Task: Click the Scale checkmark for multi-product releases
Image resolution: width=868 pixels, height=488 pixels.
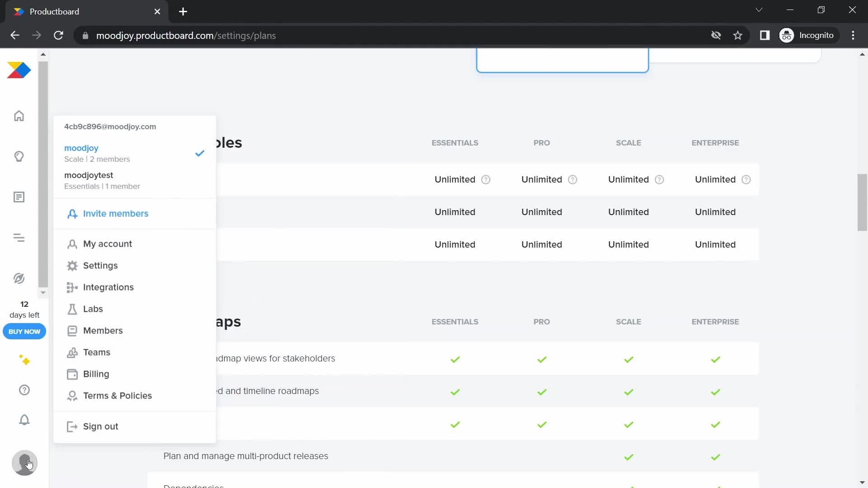Action: point(629,457)
